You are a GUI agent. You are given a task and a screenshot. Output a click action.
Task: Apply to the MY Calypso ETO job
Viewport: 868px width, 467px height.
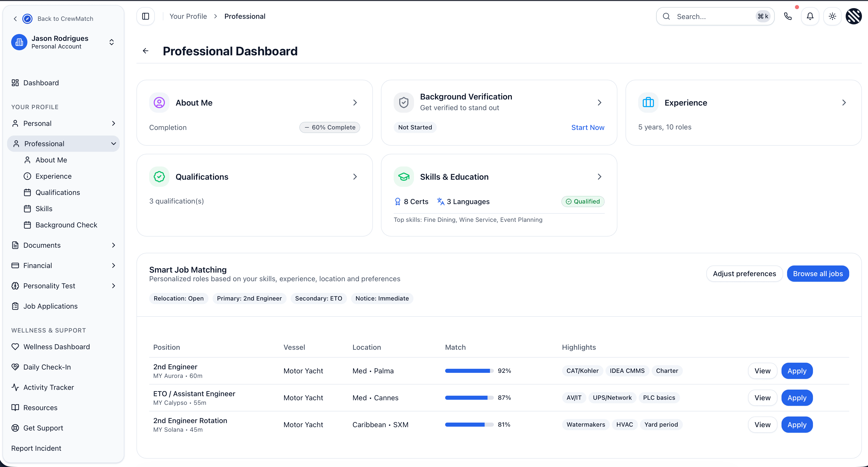coord(797,398)
